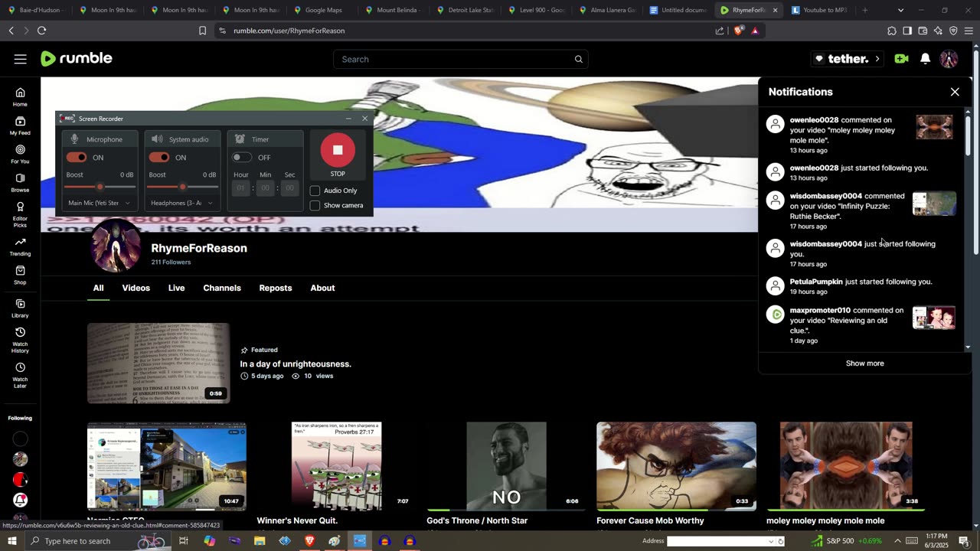
Task: Open the About tab
Action: click(322, 288)
